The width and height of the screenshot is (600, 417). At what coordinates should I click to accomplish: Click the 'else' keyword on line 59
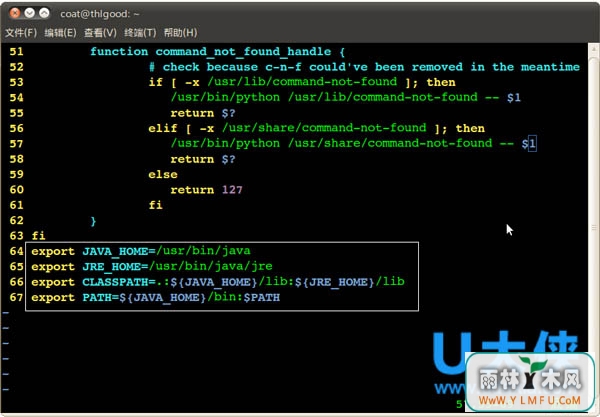point(163,174)
